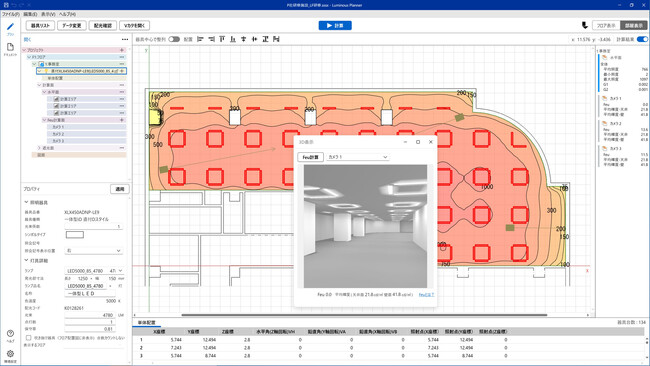This screenshot has width=650, height=366.
Task: Open the camera selection dropdown in 3D window
Action: [x=358, y=157]
